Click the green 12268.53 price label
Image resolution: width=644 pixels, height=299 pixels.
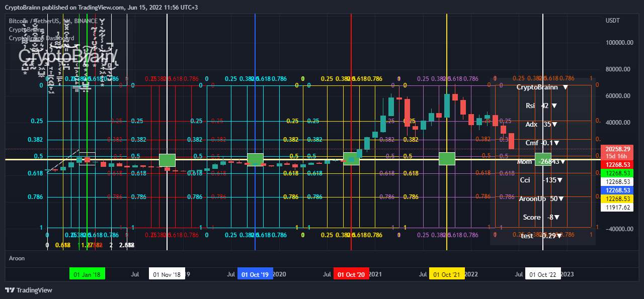click(617, 173)
